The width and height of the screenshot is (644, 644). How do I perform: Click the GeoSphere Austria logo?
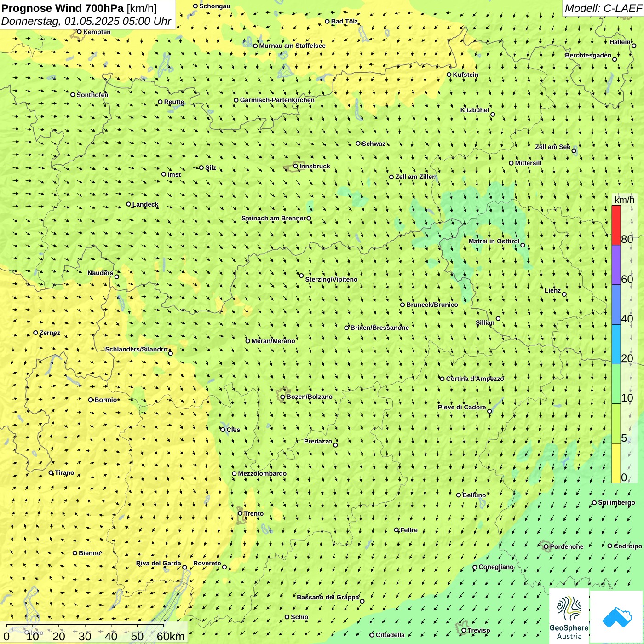pos(569,616)
